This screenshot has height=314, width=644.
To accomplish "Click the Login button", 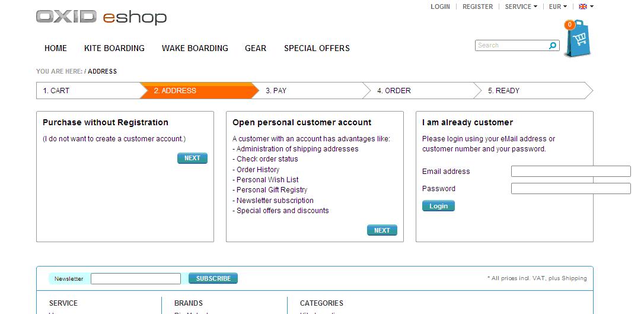I will pyautogui.click(x=438, y=206).
